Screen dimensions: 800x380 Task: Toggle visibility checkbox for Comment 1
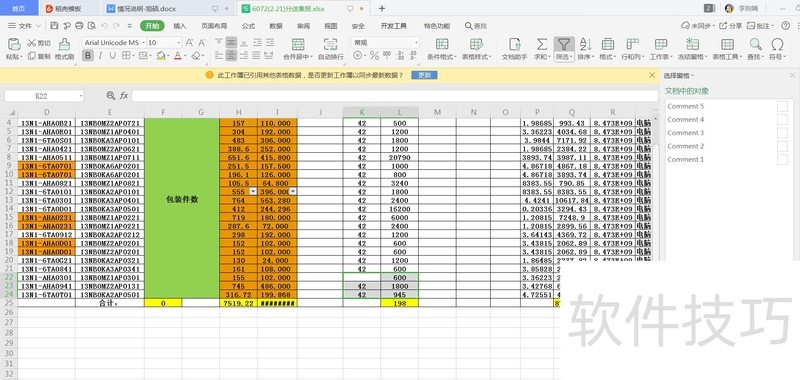pos(782,159)
